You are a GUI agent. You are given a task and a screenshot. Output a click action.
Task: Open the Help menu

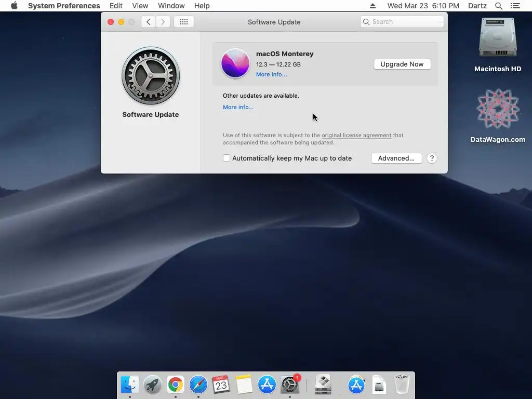202,6
